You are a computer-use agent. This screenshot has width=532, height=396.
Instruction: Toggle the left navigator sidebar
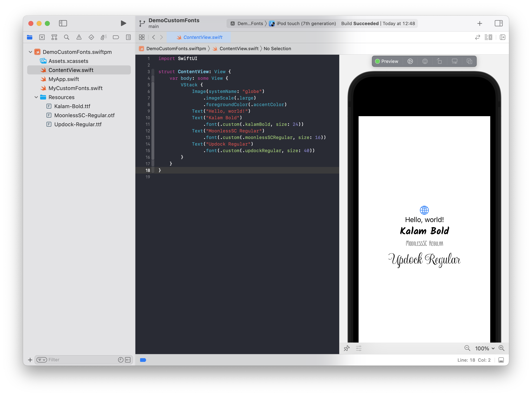pos(63,23)
